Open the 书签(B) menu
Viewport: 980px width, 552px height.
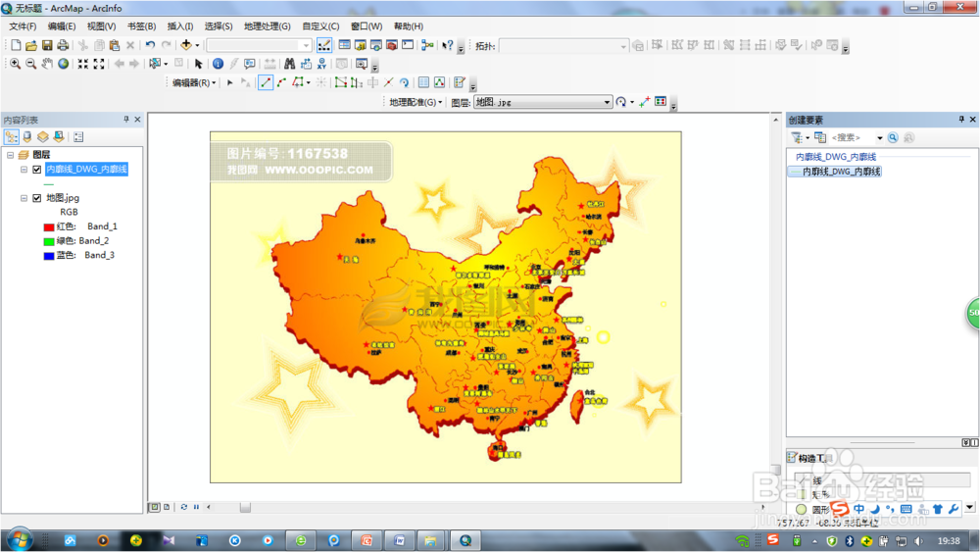tap(141, 26)
